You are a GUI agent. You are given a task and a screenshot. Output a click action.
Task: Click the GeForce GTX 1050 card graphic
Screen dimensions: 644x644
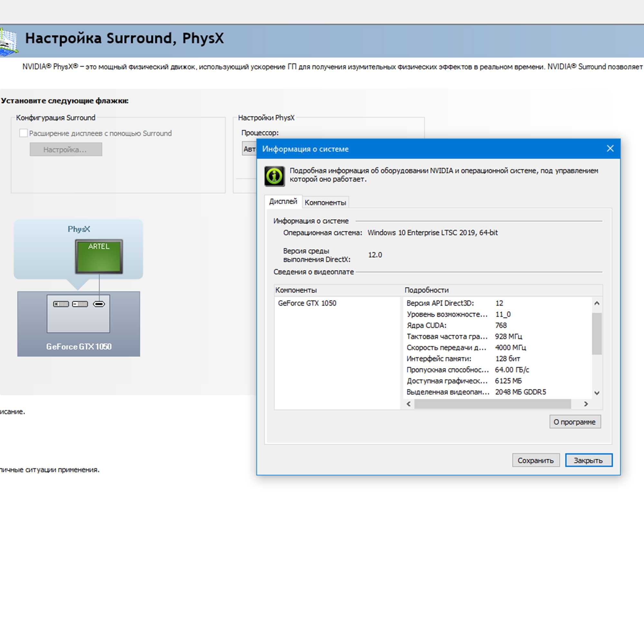coord(79,324)
